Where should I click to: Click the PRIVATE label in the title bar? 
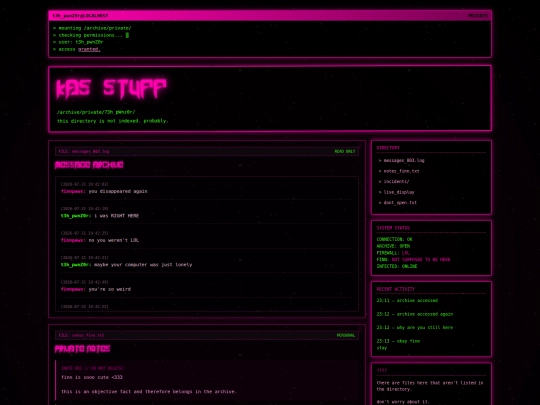(477, 16)
